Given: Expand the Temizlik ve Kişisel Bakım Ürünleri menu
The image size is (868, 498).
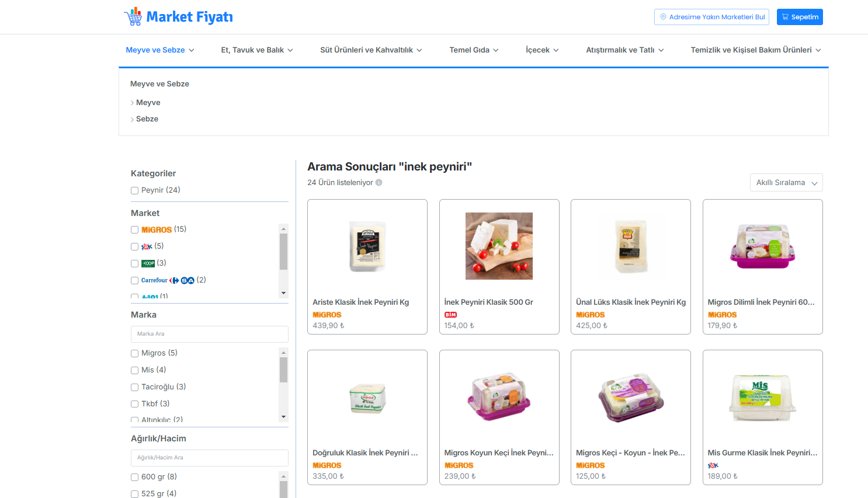Looking at the screenshot, I should (x=756, y=50).
